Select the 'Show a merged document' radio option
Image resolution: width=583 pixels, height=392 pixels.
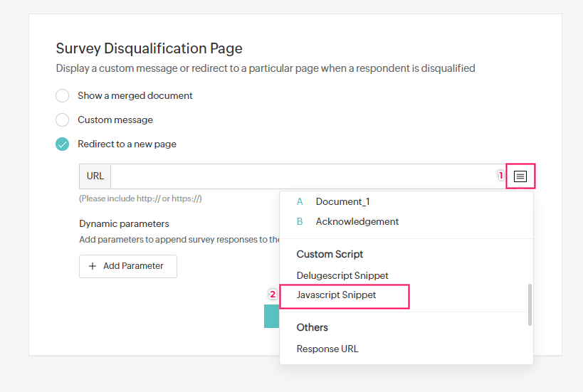63,95
